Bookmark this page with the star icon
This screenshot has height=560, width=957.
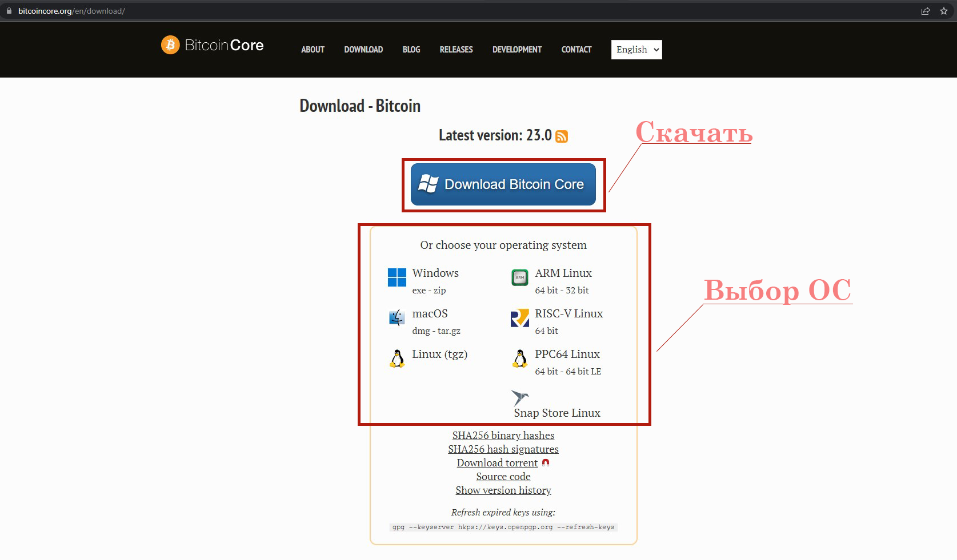point(944,11)
